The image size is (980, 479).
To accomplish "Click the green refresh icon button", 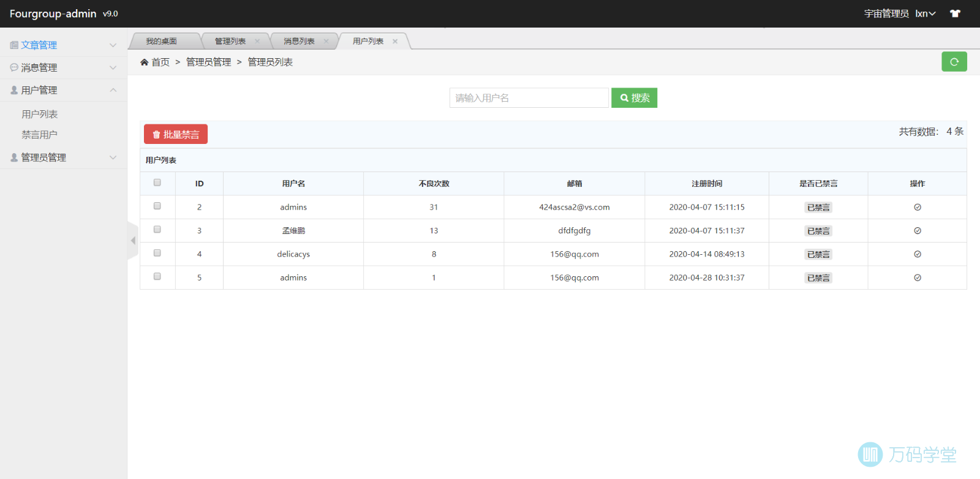I will pos(954,62).
